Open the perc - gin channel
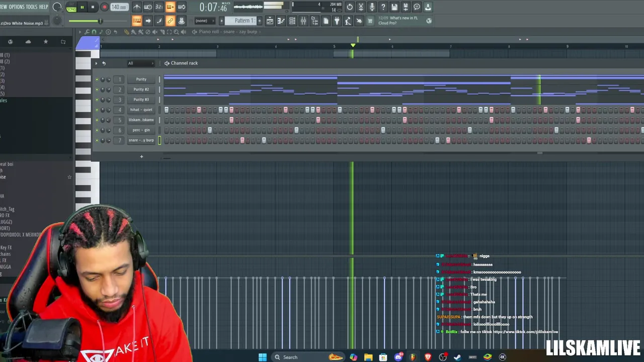Screen dimensions: 644x362 pyautogui.click(x=141, y=130)
